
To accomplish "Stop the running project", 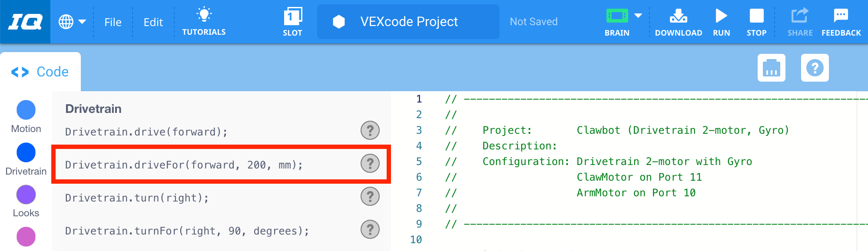I will point(756,22).
